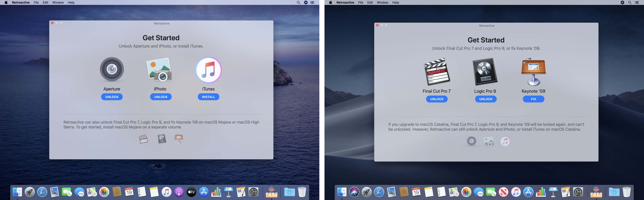Click the small Final Cut Pro icon in left window

[x=144, y=139]
